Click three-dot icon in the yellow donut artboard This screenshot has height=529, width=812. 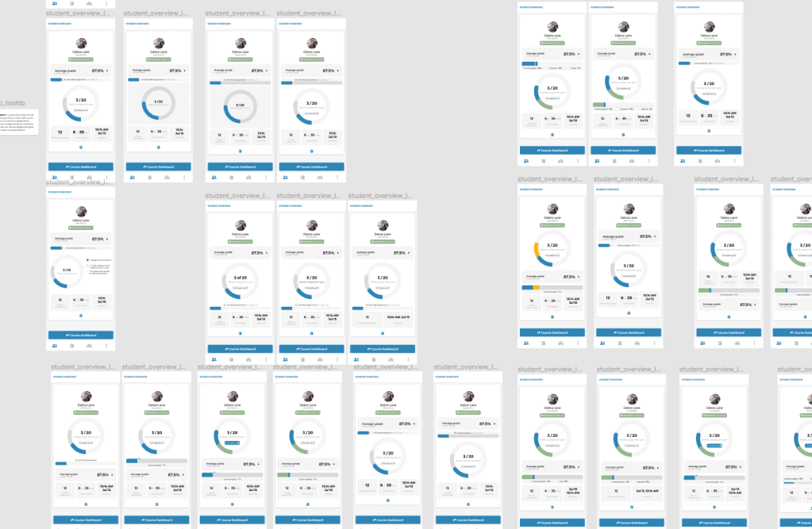click(x=578, y=343)
